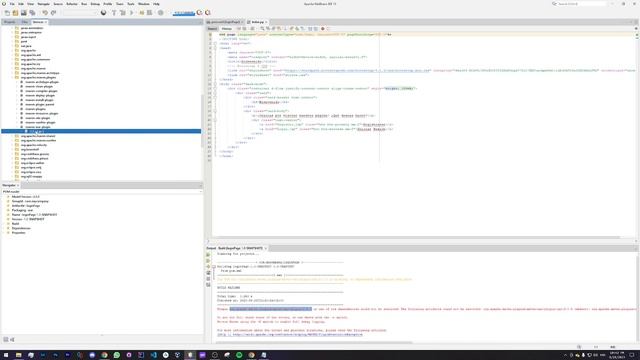Click first filter icon at Navigator bottom
The width and height of the screenshot is (640, 360).
coord(6,340)
